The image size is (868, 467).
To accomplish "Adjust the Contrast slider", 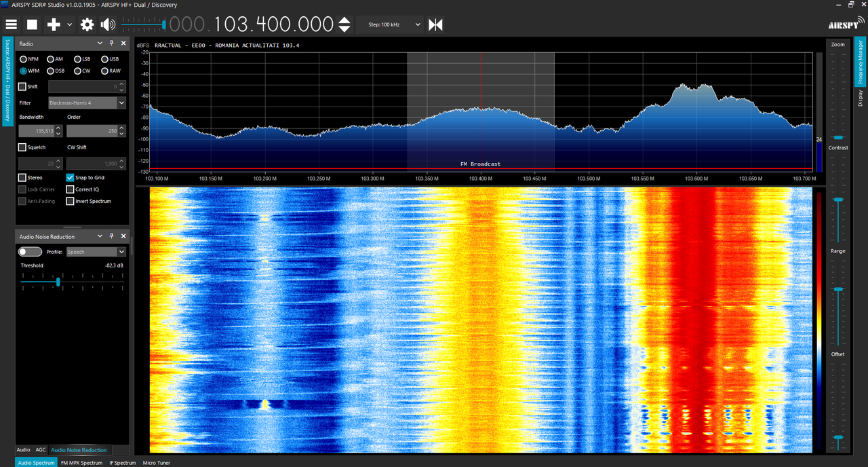I will coord(839,200).
